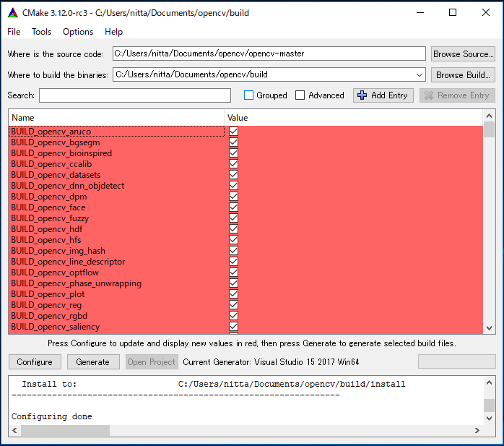
Task: Click the output log scroll-left arrow
Action: point(15,430)
